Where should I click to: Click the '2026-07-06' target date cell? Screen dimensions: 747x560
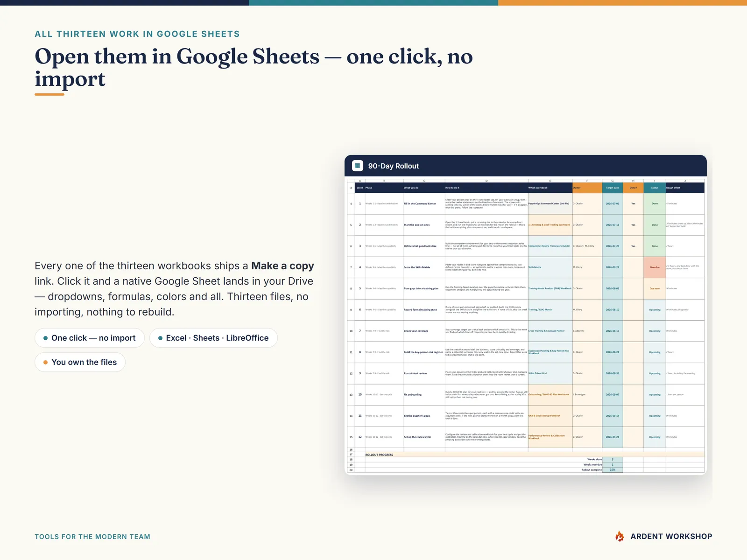click(613, 203)
